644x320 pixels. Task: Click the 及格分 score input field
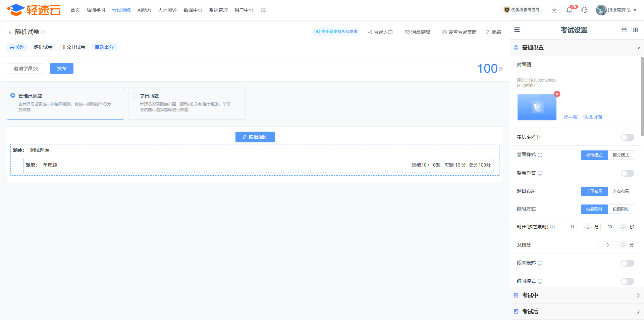607,245
